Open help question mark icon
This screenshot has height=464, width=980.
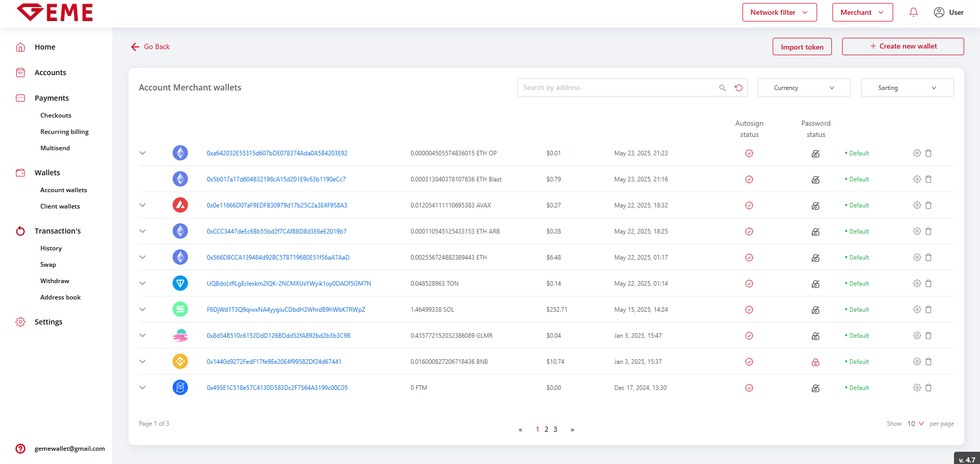[x=20, y=449]
